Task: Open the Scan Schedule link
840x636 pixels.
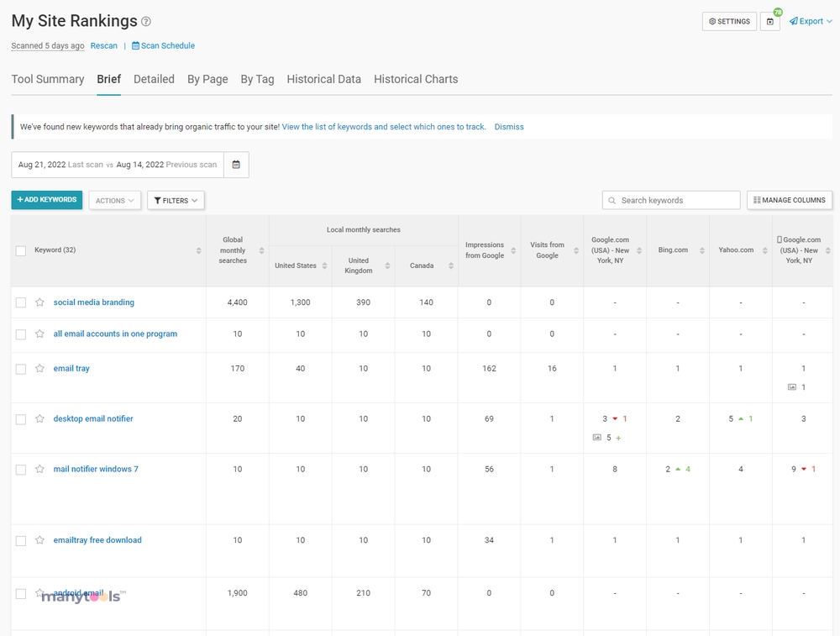Action: pyautogui.click(x=164, y=46)
